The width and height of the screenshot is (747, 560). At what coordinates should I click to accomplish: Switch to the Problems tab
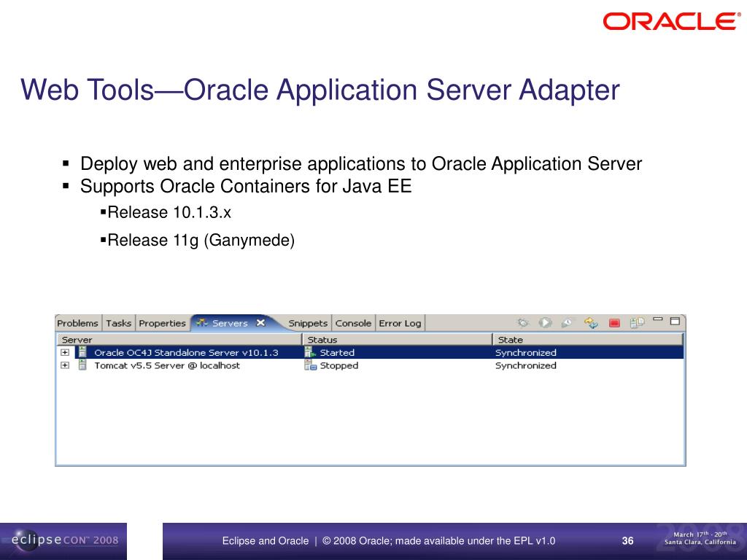[77, 323]
